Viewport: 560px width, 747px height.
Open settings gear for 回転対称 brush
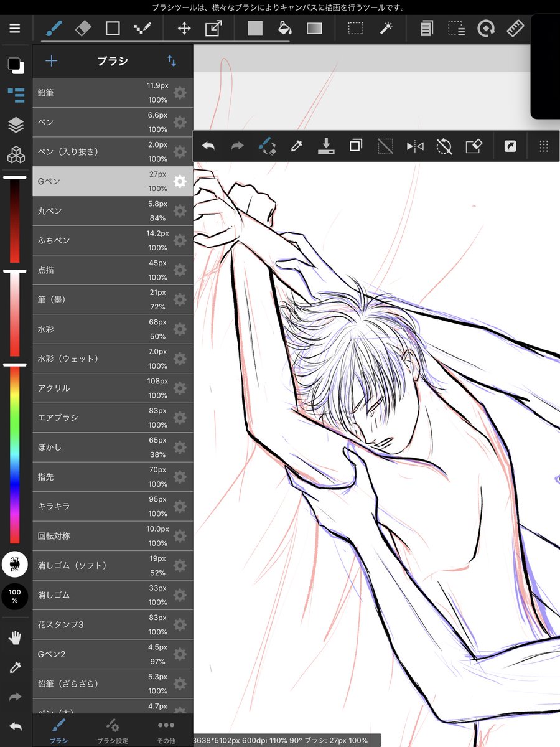click(x=180, y=536)
